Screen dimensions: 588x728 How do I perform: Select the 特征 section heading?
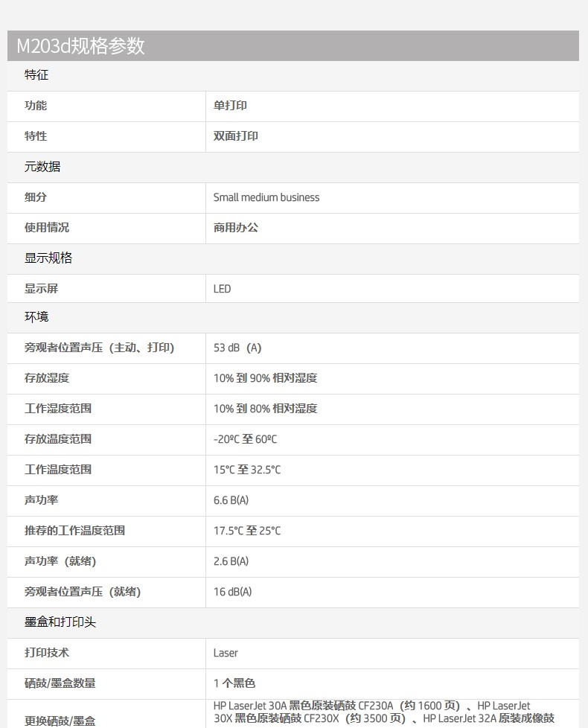pos(36,74)
